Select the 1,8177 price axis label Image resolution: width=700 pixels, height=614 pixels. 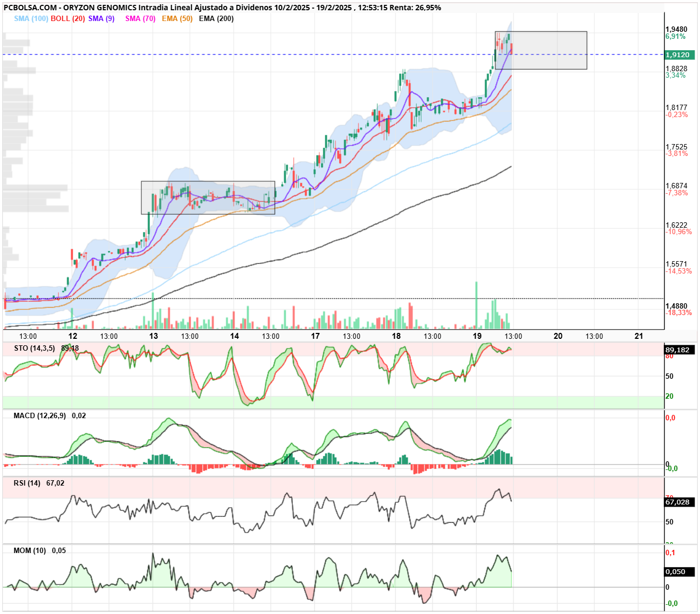[x=676, y=107]
